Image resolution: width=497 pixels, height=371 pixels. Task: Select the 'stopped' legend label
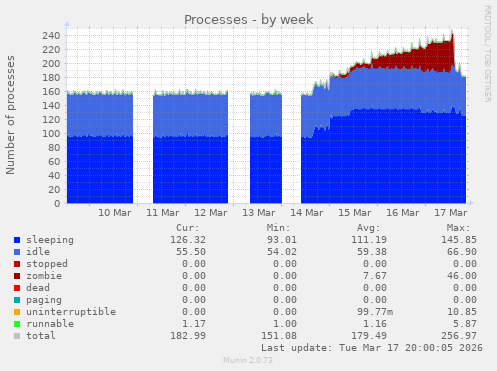click(x=47, y=264)
